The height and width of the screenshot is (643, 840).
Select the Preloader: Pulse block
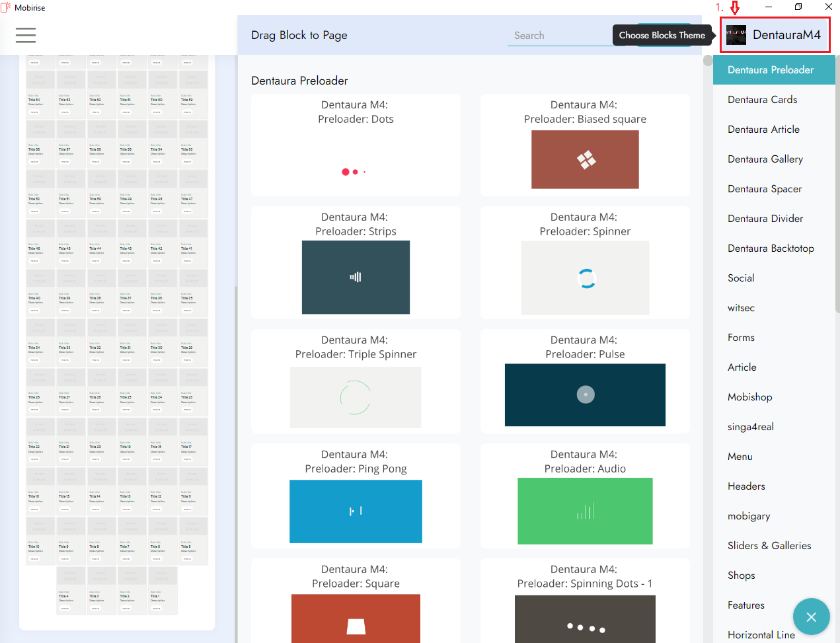tap(585, 381)
